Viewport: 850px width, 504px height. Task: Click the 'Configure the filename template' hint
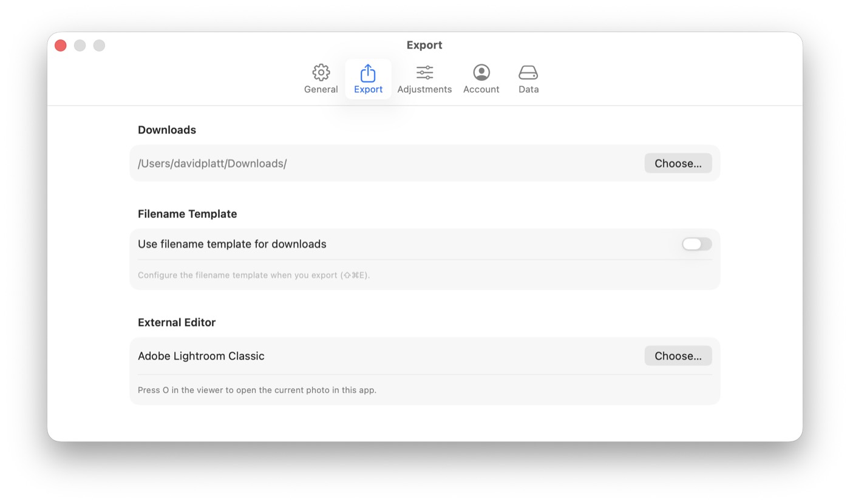254,275
